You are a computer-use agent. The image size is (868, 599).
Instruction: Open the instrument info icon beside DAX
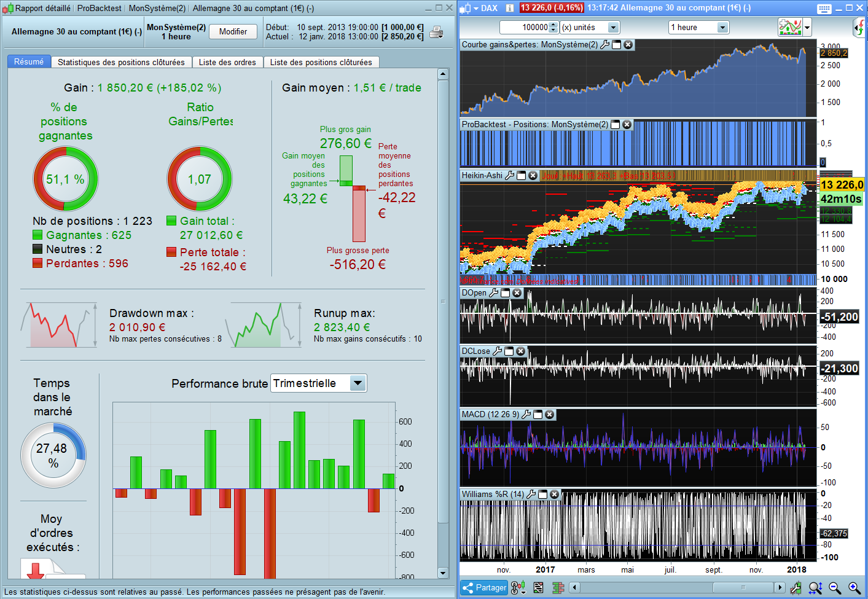[x=509, y=8]
